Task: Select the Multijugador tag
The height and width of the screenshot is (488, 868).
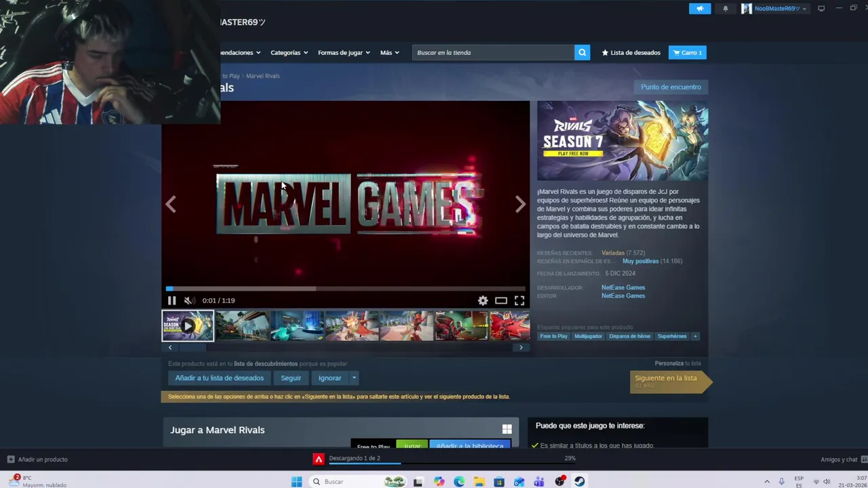Action: pos(588,336)
